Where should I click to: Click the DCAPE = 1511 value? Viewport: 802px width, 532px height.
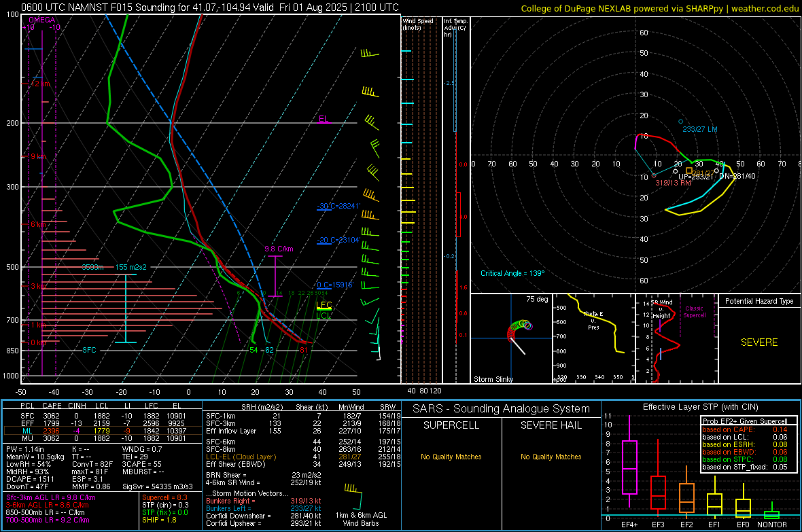pos(30,479)
